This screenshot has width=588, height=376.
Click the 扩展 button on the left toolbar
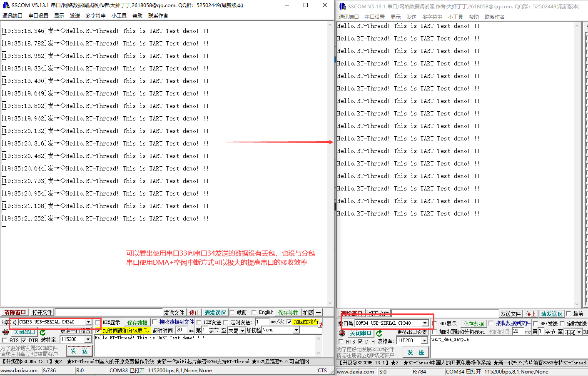click(x=307, y=312)
